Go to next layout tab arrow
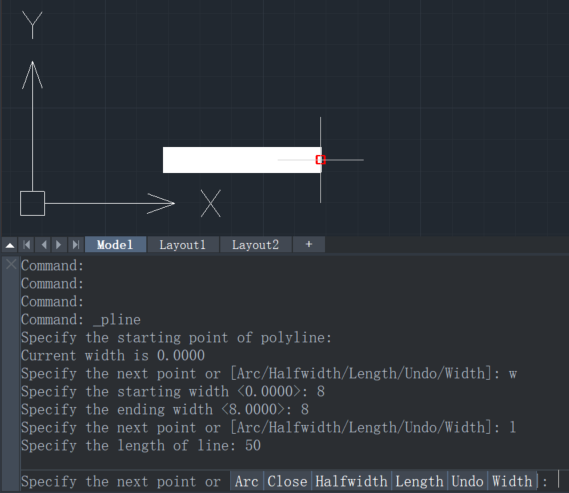The height and width of the screenshot is (493, 569). (59, 245)
